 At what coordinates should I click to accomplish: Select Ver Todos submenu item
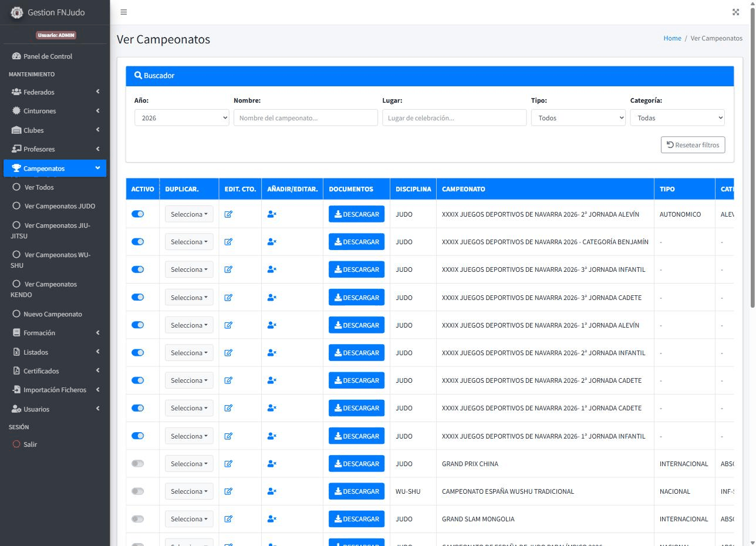click(x=55, y=187)
